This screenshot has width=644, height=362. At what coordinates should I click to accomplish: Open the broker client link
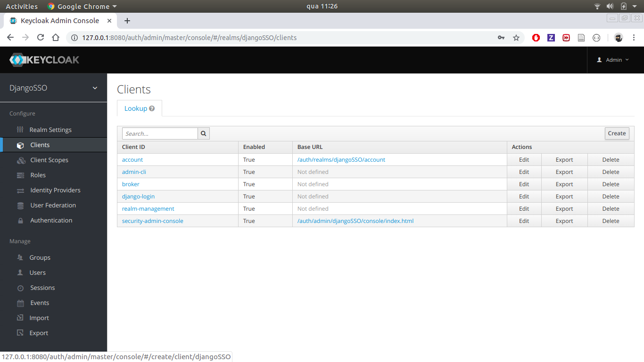pyautogui.click(x=131, y=184)
